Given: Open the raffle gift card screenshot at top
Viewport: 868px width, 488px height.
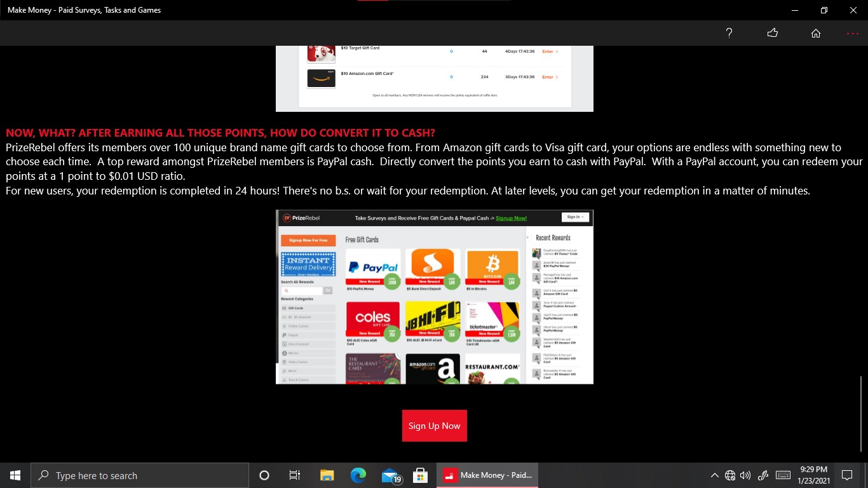Looking at the screenshot, I should point(435,79).
